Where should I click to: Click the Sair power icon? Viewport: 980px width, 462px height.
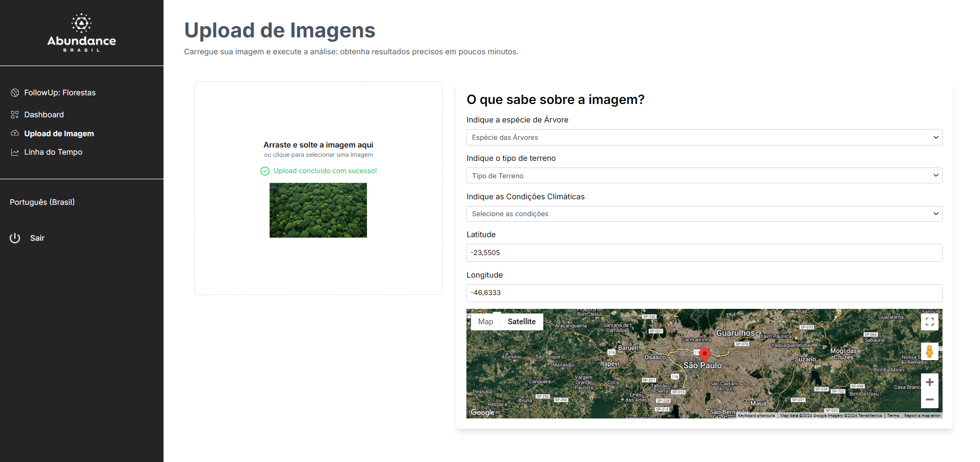click(15, 238)
